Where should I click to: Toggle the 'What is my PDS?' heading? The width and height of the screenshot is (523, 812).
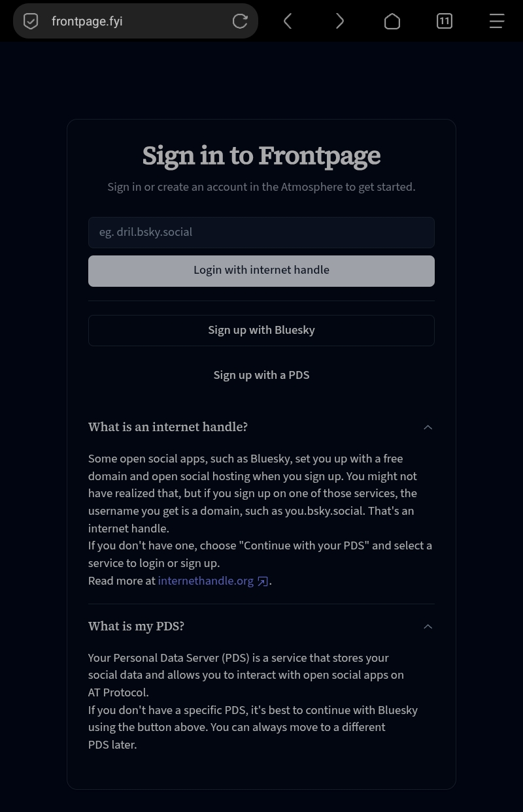click(136, 626)
